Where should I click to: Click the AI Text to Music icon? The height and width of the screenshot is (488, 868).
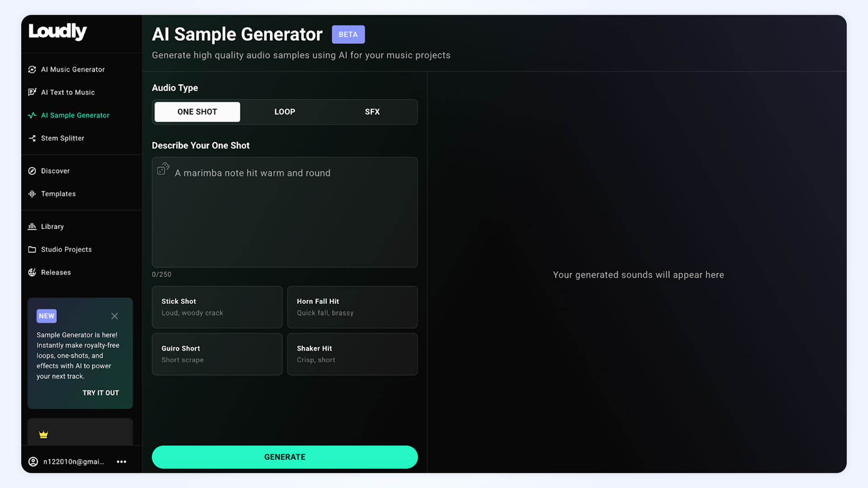coord(32,92)
